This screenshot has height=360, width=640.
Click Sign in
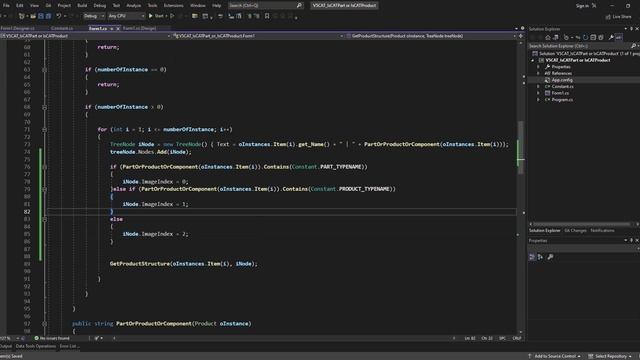click(x=582, y=6)
